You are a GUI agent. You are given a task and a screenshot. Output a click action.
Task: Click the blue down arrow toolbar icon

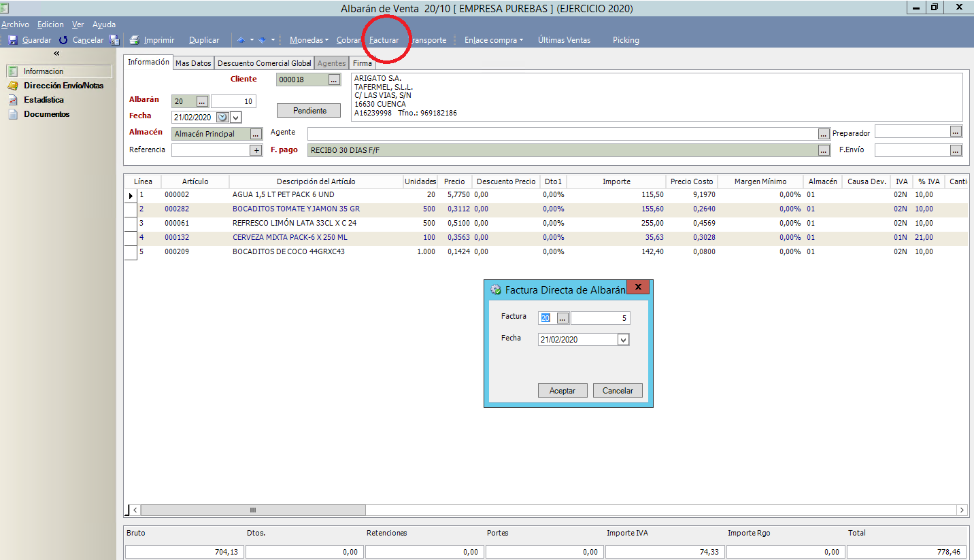(262, 40)
